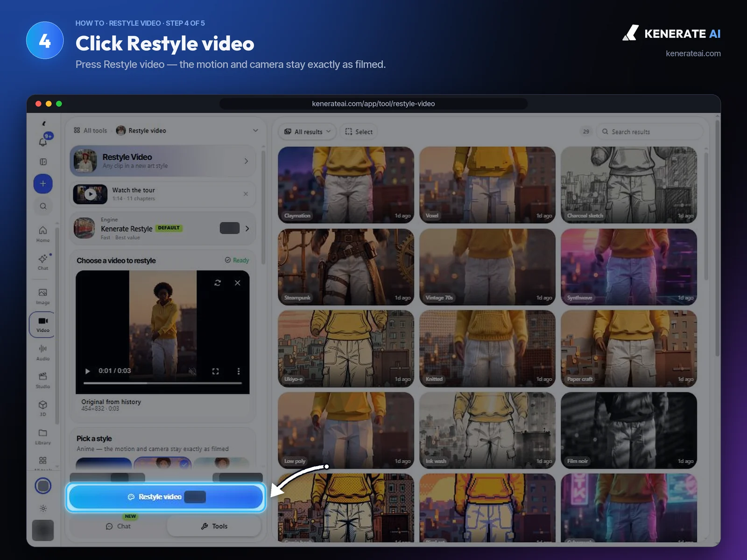Click the results count badge 29
Image resolution: width=747 pixels, height=560 pixels.
[x=586, y=132]
